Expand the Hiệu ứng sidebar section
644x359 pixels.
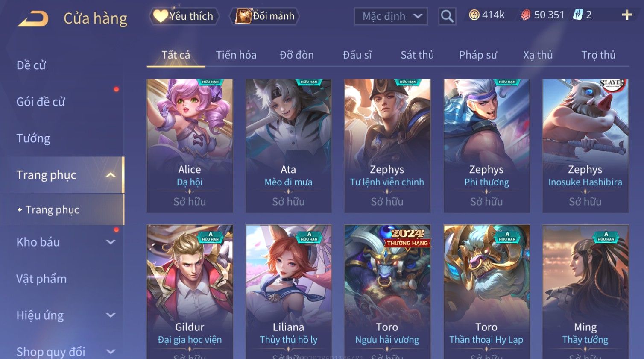[111, 315]
